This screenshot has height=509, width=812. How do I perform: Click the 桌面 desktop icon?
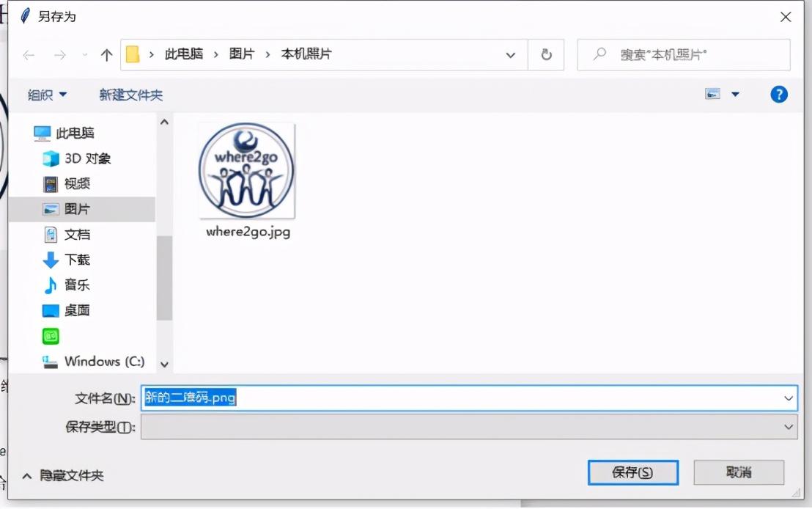point(51,310)
